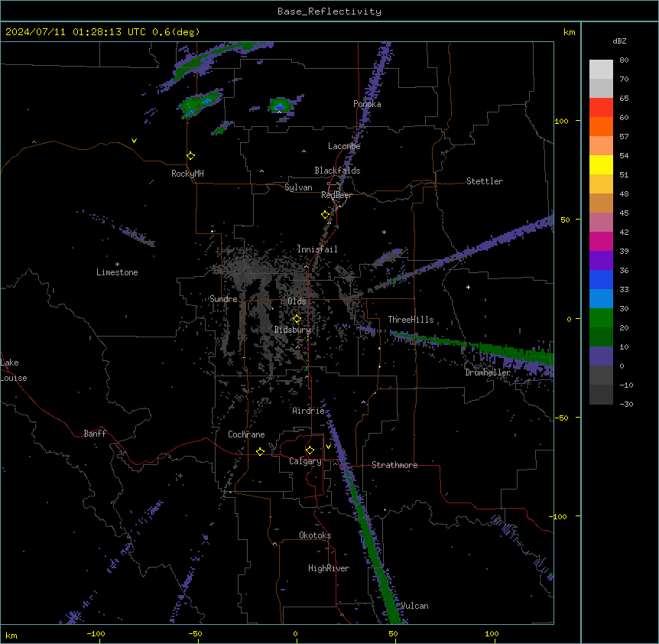Screen dimensions: 659x644
Task: Click the Drumheller label
Action: pos(488,372)
